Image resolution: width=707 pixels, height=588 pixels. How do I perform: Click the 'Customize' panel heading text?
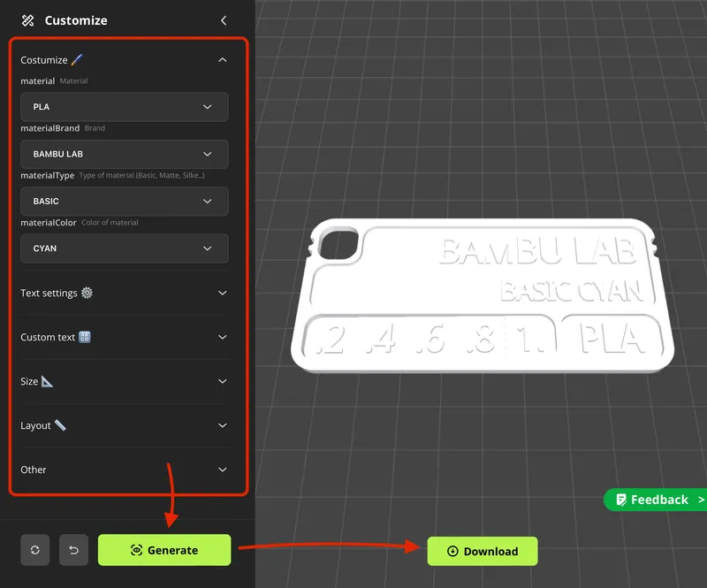tap(76, 20)
